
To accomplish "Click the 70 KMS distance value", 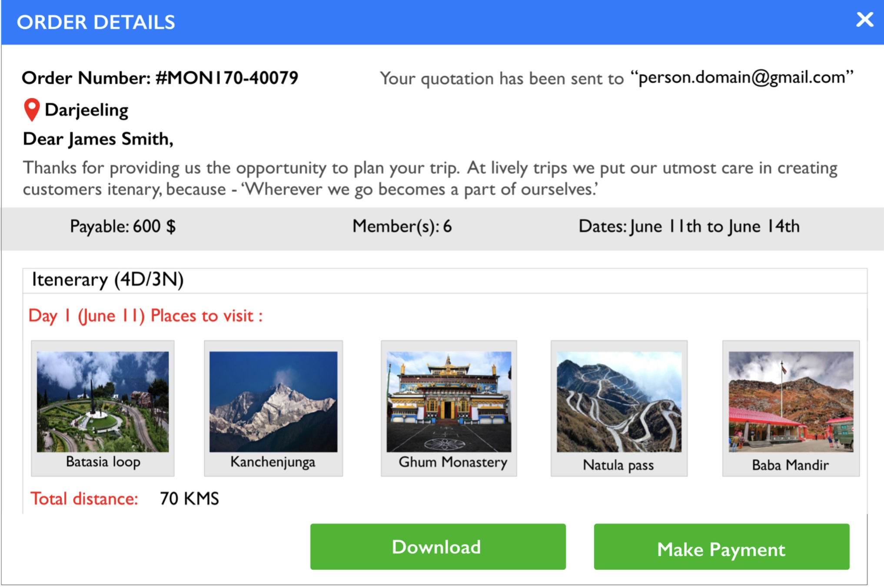I will click(189, 499).
